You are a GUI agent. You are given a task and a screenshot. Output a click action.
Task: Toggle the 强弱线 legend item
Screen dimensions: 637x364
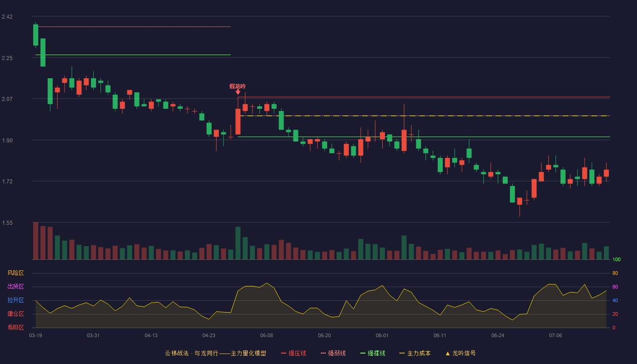[x=333, y=353]
